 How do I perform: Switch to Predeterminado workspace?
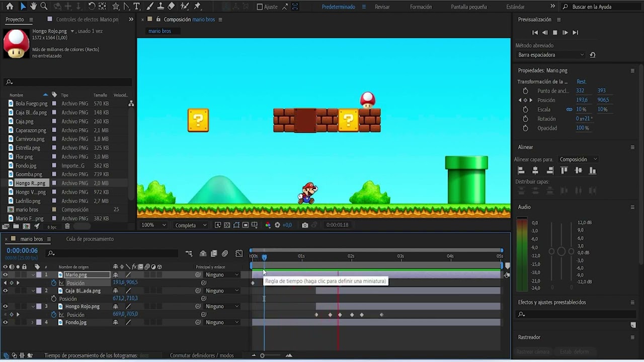(338, 7)
